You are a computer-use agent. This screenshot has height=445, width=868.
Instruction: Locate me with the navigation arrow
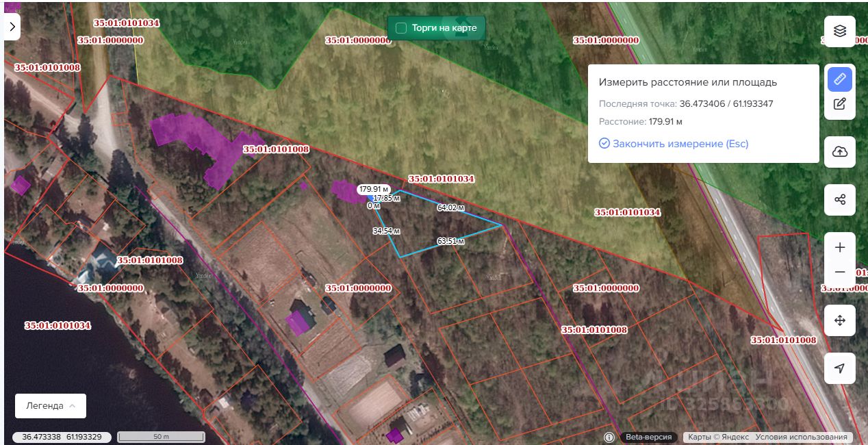(x=840, y=368)
